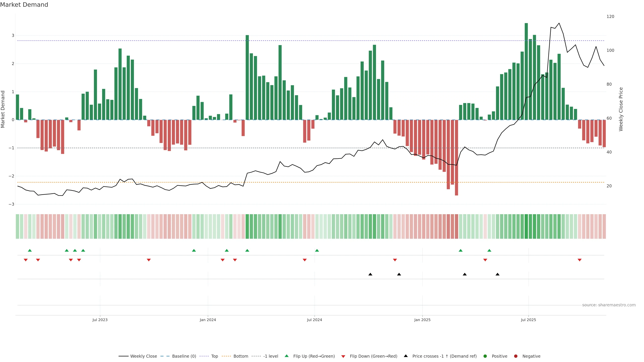The width and height of the screenshot is (644, 362).
Task: Click the Jul 2025 axis label
Action: click(528, 320)
